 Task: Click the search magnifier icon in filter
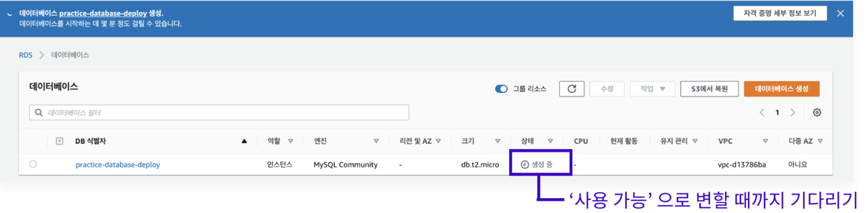[x=39, y=112]
